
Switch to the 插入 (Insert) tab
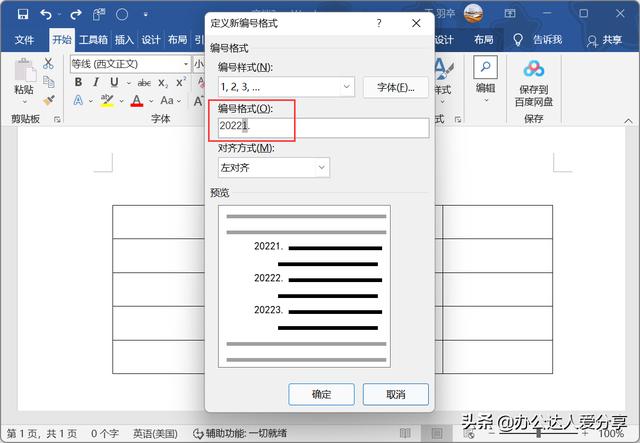coord(124,40)
